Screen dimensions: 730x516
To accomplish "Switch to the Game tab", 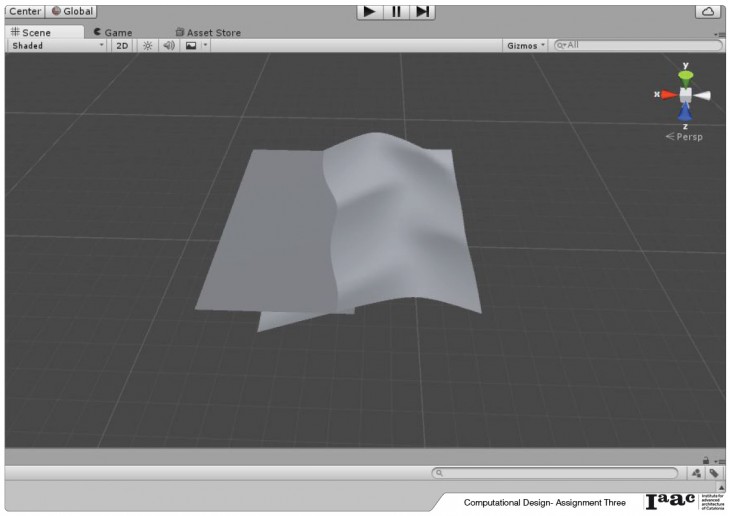I will coord(112,32).
